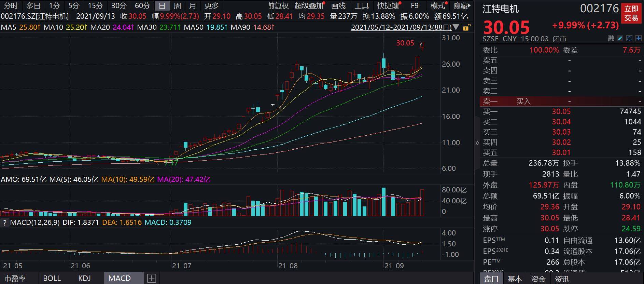This screenshot has width=644, height=284.
Task: Select the 60分 period
Action: (x=142, y=6)
